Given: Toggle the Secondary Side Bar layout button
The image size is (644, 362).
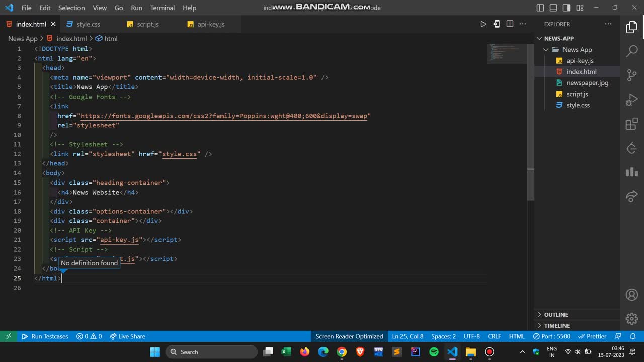Looking at the screenshot, I should (567, 8).
